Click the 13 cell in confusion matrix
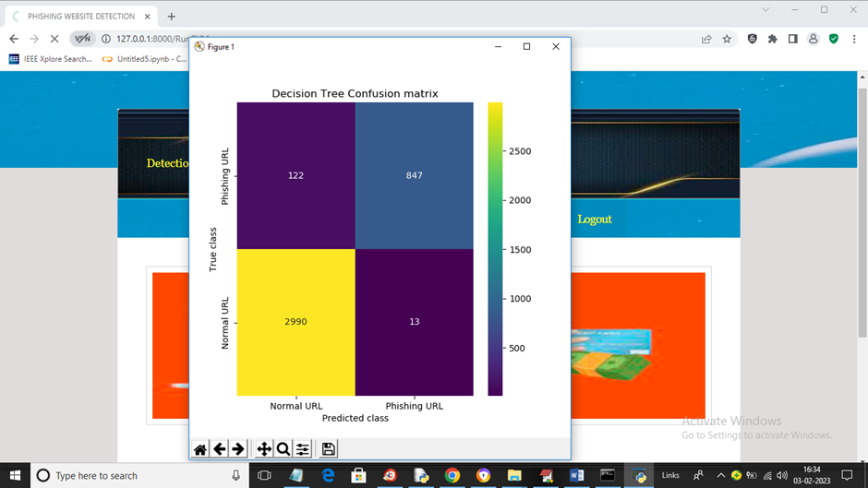 (414, 322)
